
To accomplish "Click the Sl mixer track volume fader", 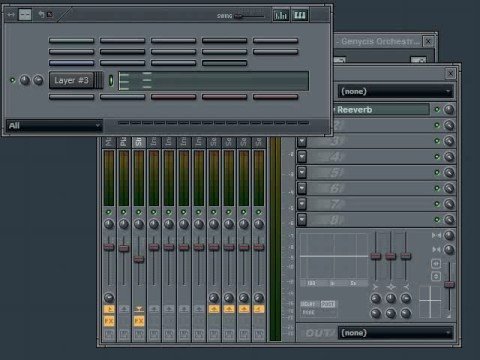I will (139, 259).
